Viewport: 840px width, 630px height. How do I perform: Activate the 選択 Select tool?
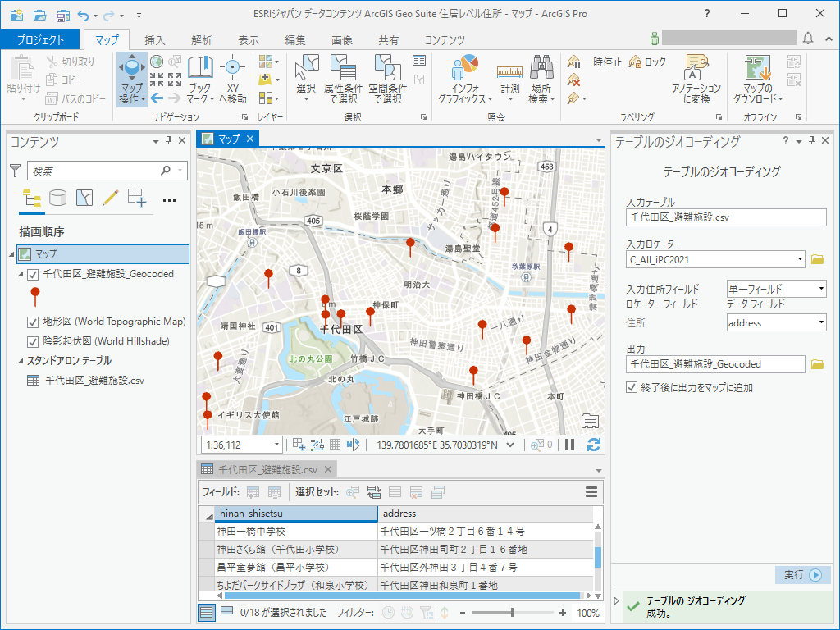[307, 79]
